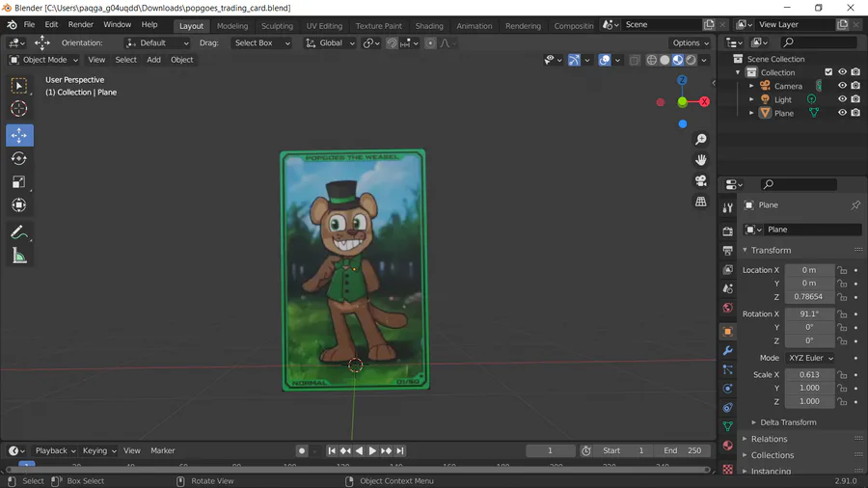The height and width of the screenshot is (488, 868).
Task: Open the Material properties tab
Action: 728,446
